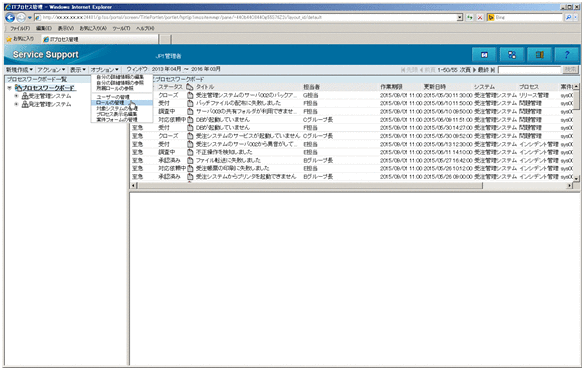Sort by the 作業期限 column header
Screen dimensions: 585x371
(391, 87)
